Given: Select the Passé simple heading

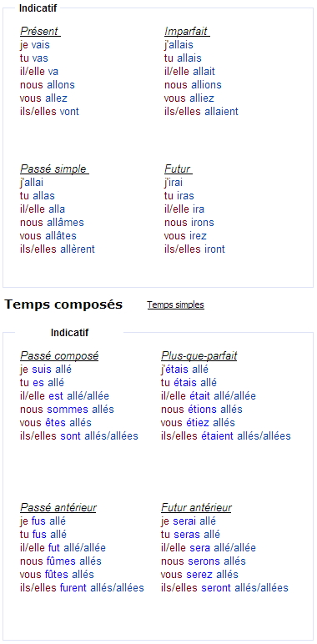Looking at the screenshot, I should [54, 169].
